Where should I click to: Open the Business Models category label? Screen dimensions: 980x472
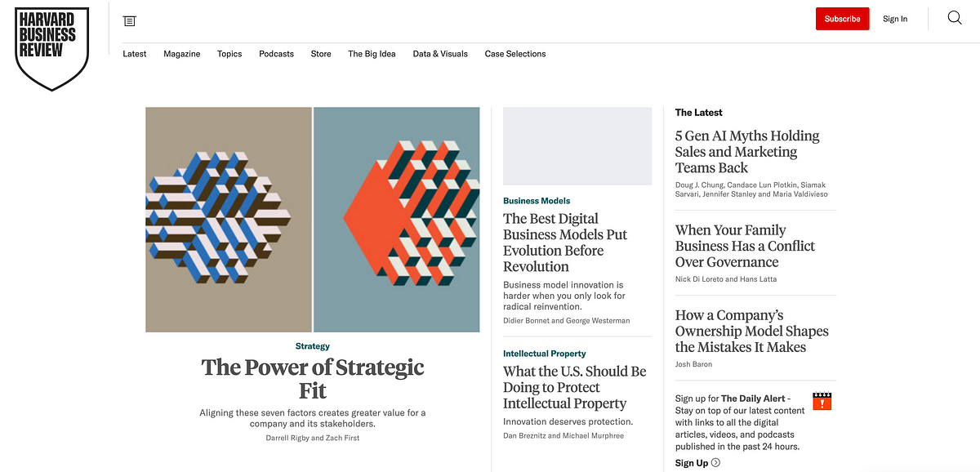pyautogui.click(x=537, y=201)
